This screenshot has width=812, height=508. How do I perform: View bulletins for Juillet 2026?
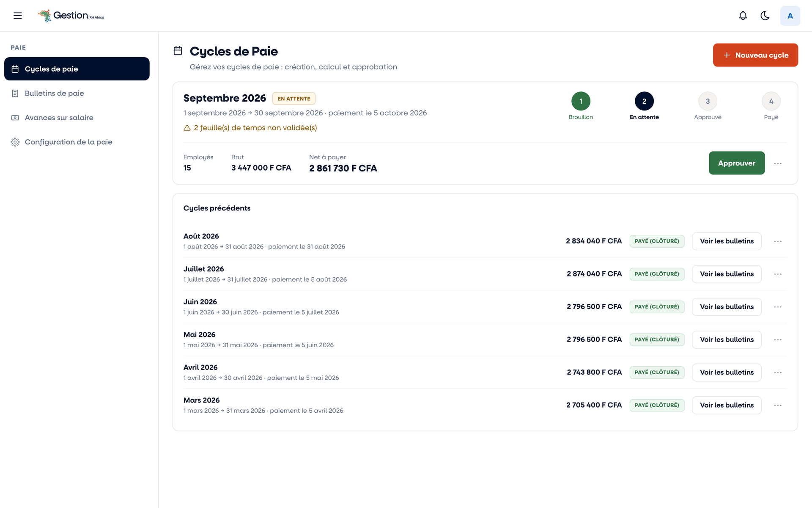727,274
